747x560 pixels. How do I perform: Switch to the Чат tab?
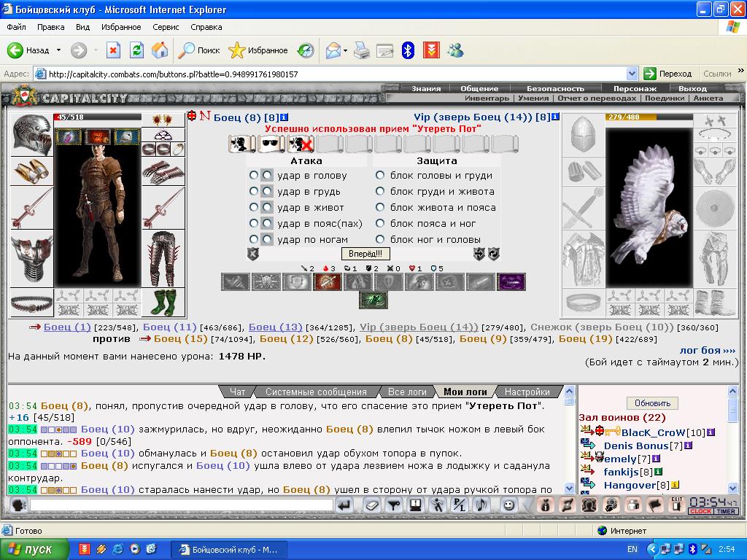237,392
